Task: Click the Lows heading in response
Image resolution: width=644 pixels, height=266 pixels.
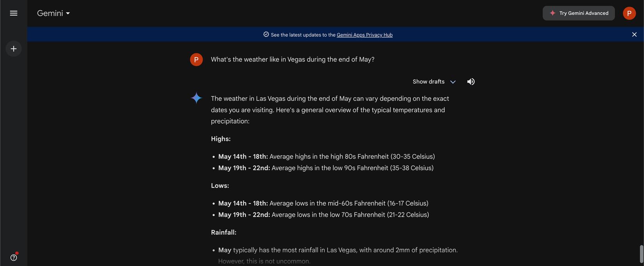Action: click(x=220, y=186)
